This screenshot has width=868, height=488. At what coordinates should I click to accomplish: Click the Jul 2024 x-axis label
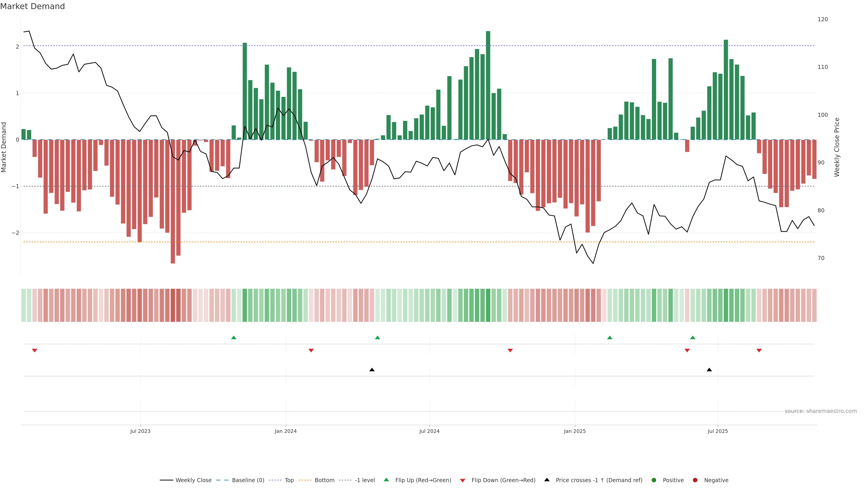[x=429, y=431]
